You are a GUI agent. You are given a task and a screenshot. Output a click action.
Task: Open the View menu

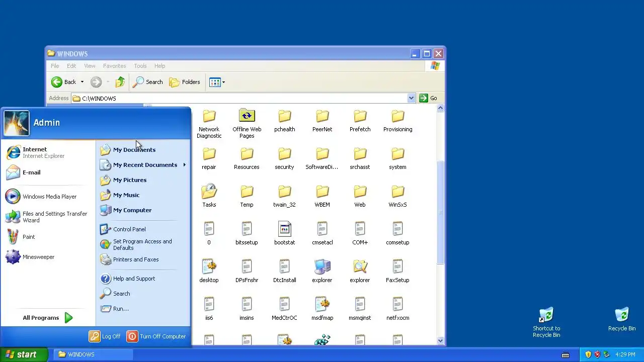tap(90, 66)
